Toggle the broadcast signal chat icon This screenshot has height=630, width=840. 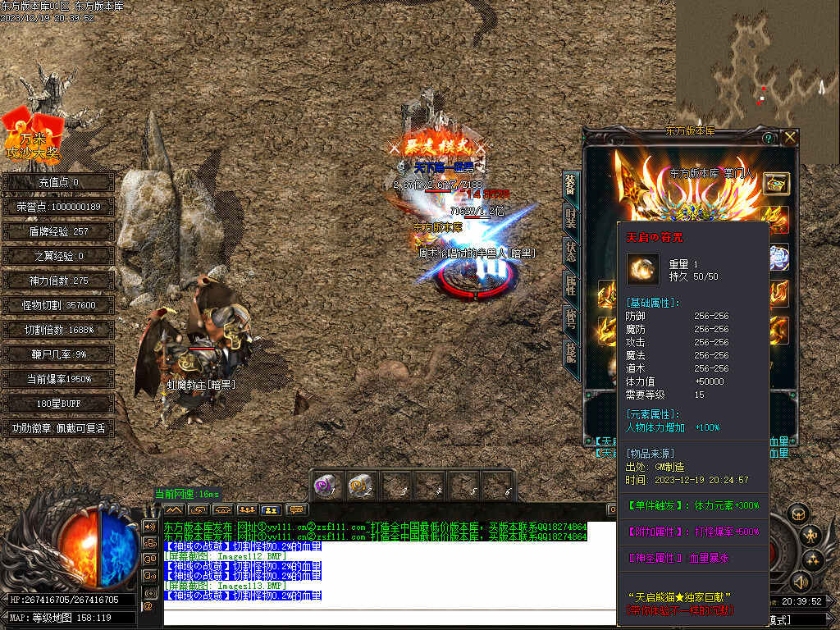point(149,592)
